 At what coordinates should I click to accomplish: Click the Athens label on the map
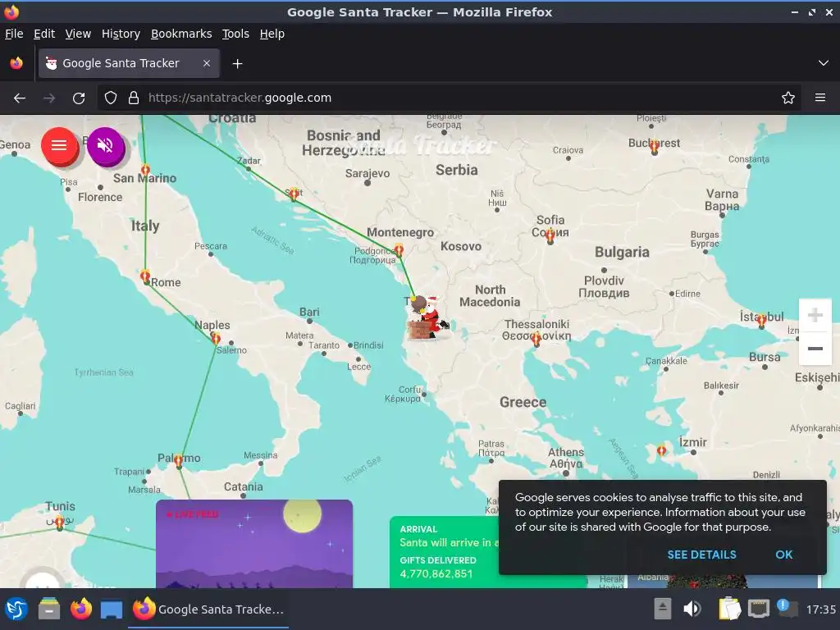coord(566,458)
